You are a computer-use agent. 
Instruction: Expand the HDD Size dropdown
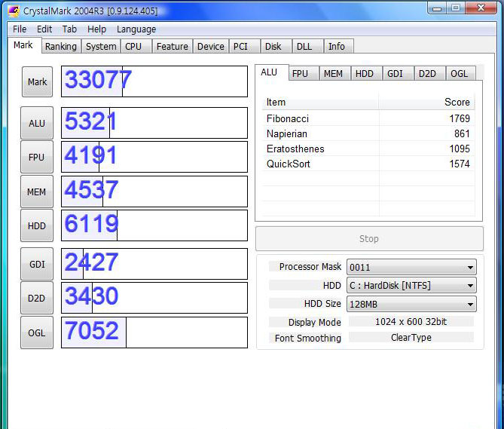click(x=411, y=304)
